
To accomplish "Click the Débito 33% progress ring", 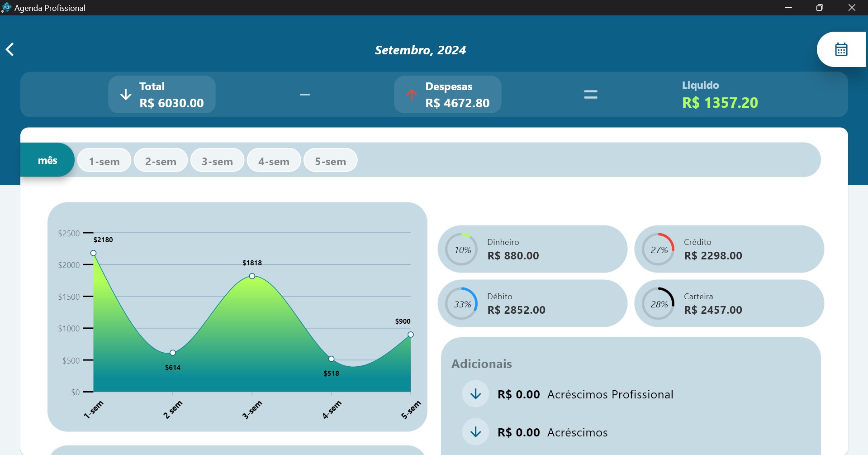I will pos(462,304).
